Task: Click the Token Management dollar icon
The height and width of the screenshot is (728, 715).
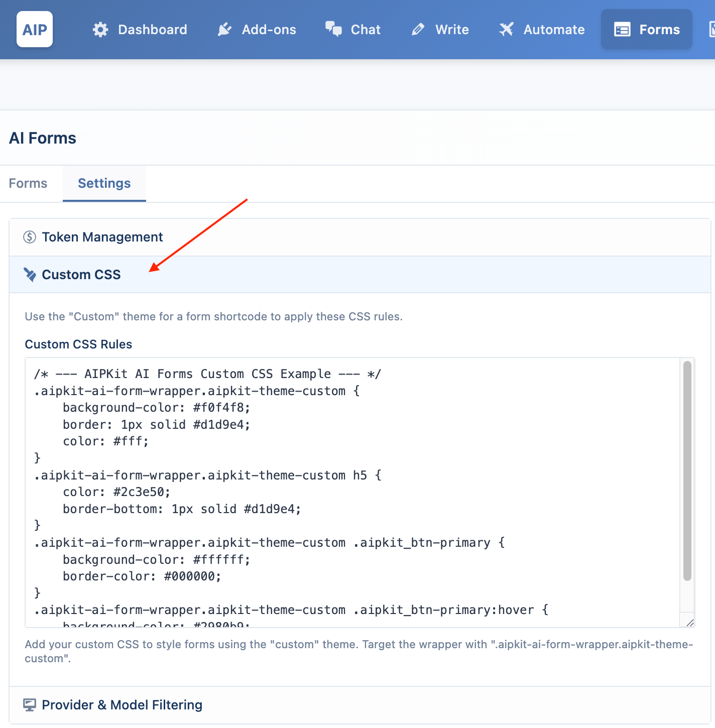Action: [30, 237]
